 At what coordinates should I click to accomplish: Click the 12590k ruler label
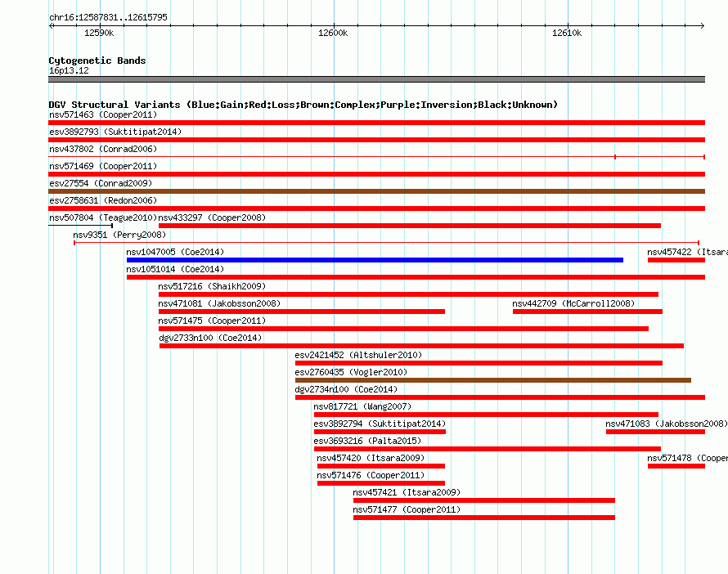99,33
